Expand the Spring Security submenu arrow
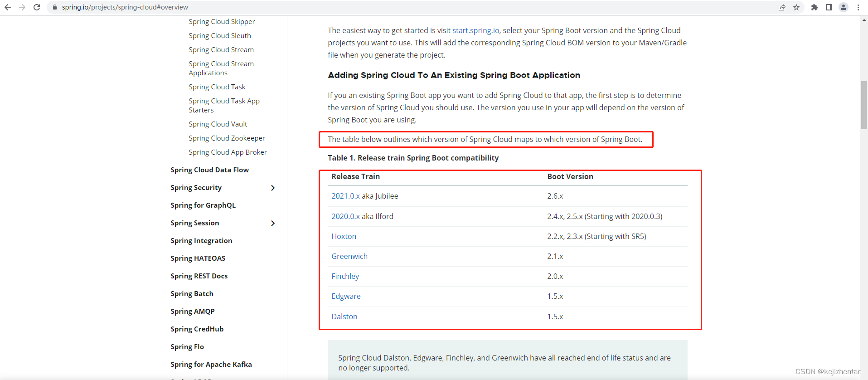 click(273, 188)
